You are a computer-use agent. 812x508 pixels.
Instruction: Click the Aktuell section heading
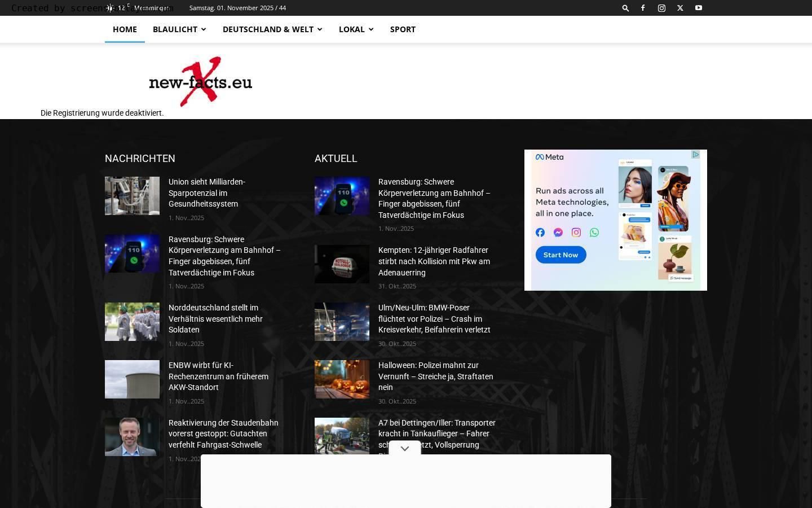pyautogui.click(x=336, y=159)
